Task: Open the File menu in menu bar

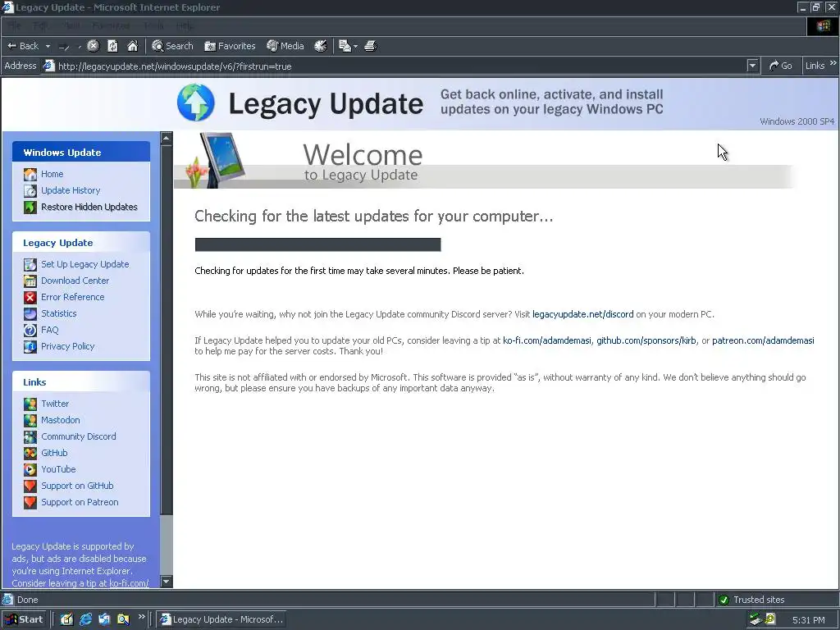Action: [15, 25]
